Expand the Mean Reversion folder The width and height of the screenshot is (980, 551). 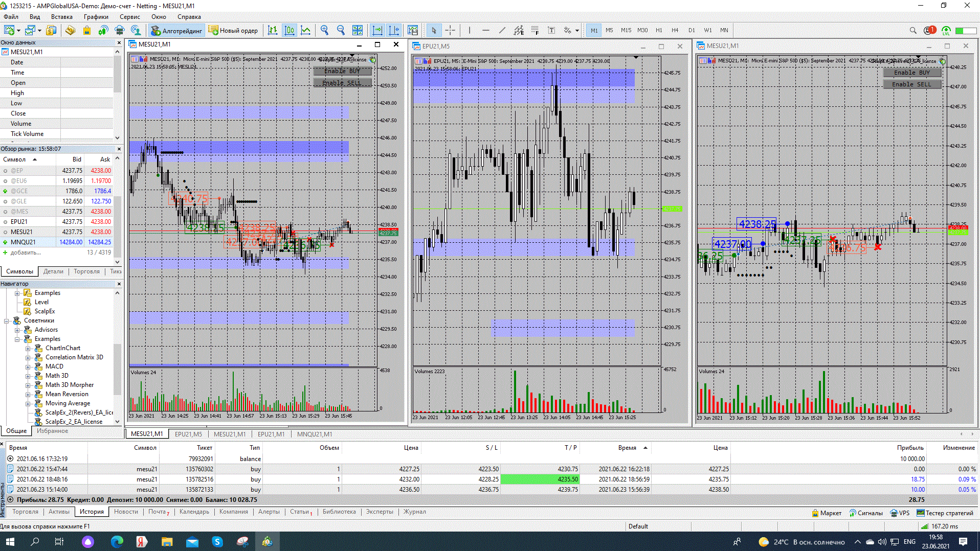click(x=28, y=395)
